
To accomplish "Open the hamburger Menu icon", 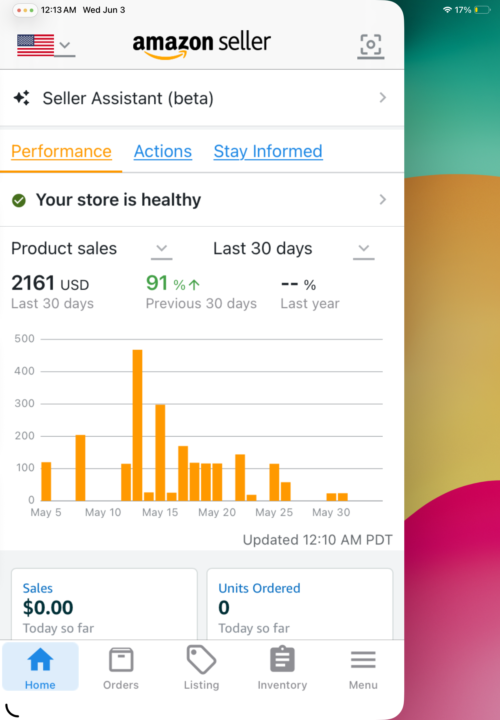I will [363, 660].
